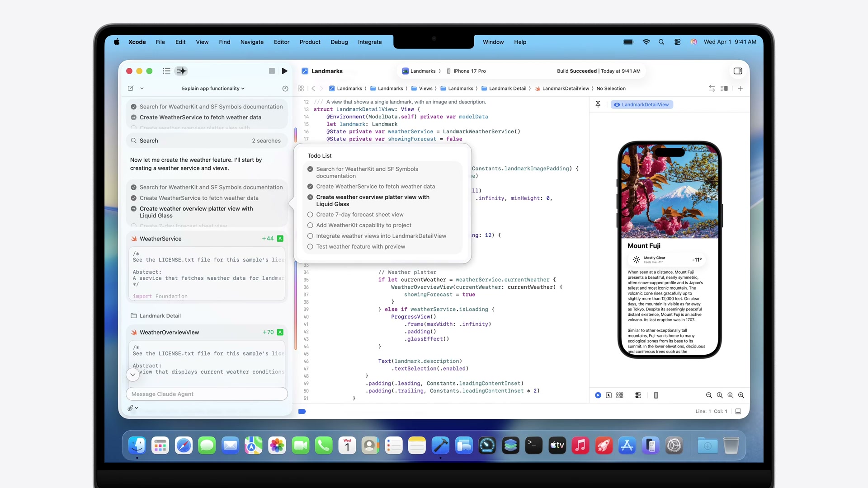Click the Stop button in toolbar

tap(272, 71)
